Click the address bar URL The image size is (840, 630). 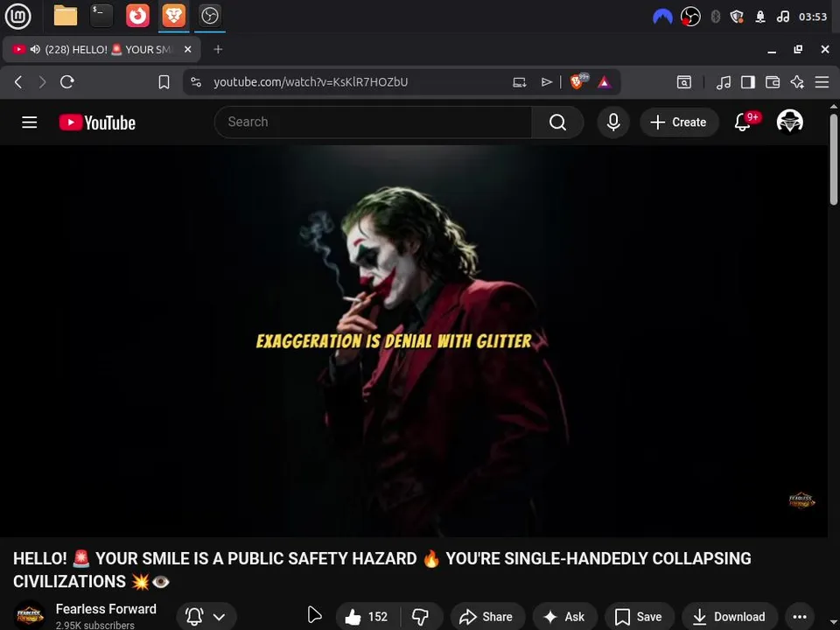pos(311,82)
